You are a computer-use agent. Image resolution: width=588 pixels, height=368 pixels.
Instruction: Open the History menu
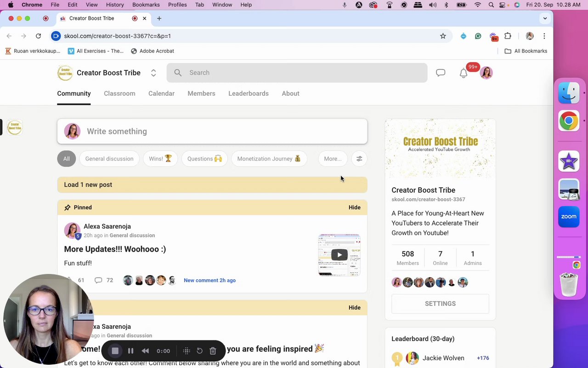click(x=115, y=5)
